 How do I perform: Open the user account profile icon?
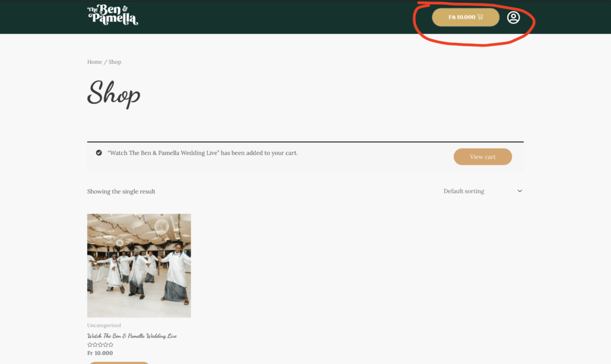[x=513, y=17]
